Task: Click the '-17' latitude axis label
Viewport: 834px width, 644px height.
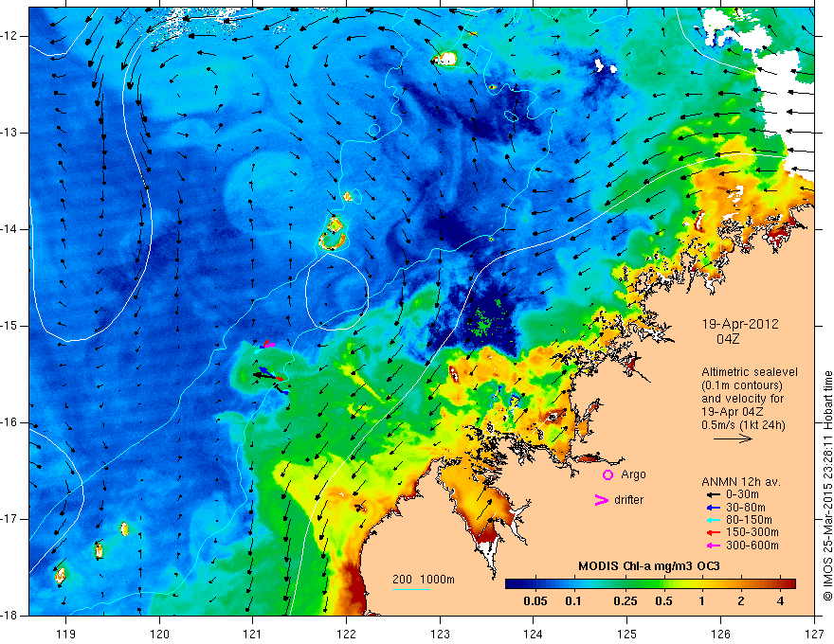Action: click(x=9, y=519)
